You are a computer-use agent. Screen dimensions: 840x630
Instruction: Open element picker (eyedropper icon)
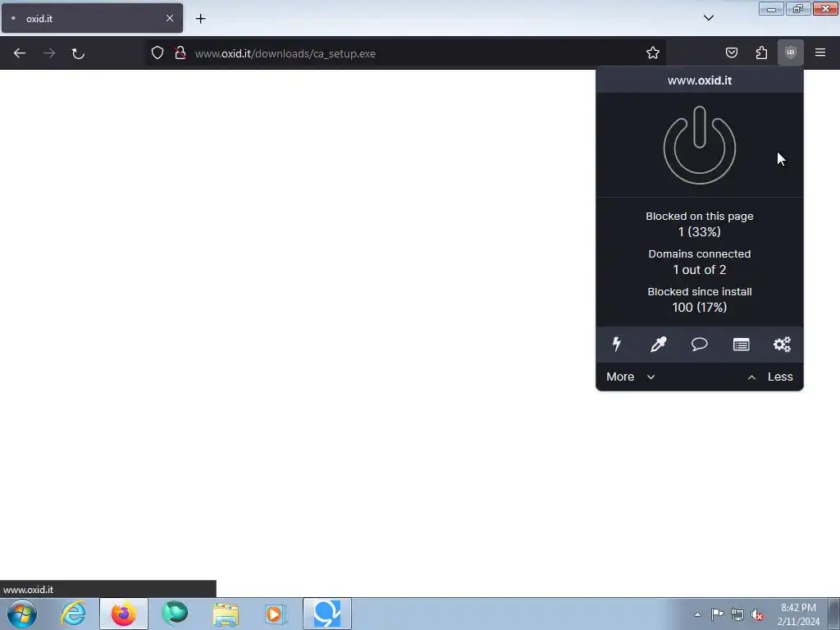(x=658, y=344)
